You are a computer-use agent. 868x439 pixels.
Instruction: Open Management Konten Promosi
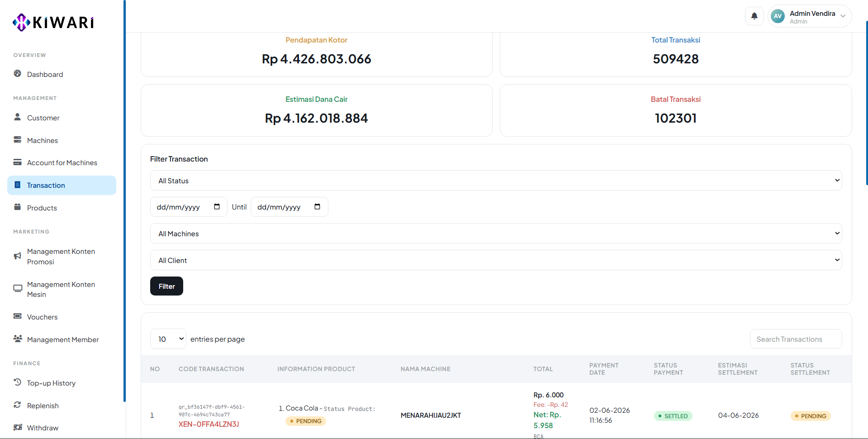[61, 257]
